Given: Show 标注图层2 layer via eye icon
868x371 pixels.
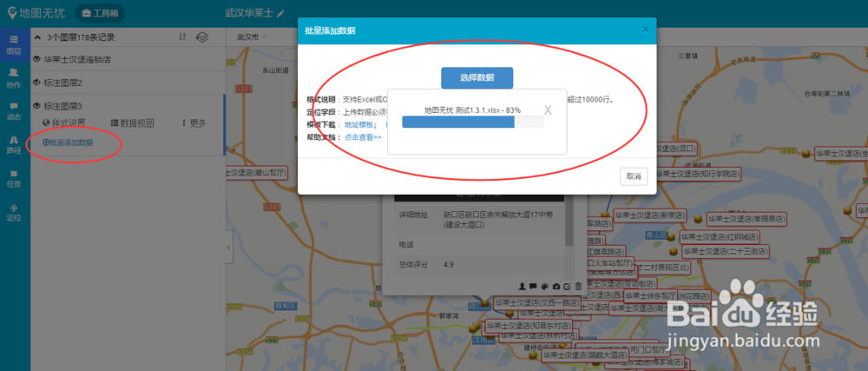Looking at the screenshot, I should pos(37,83).
